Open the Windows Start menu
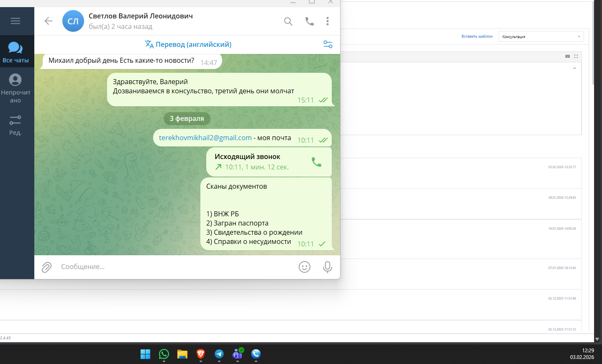 [145, 354]
